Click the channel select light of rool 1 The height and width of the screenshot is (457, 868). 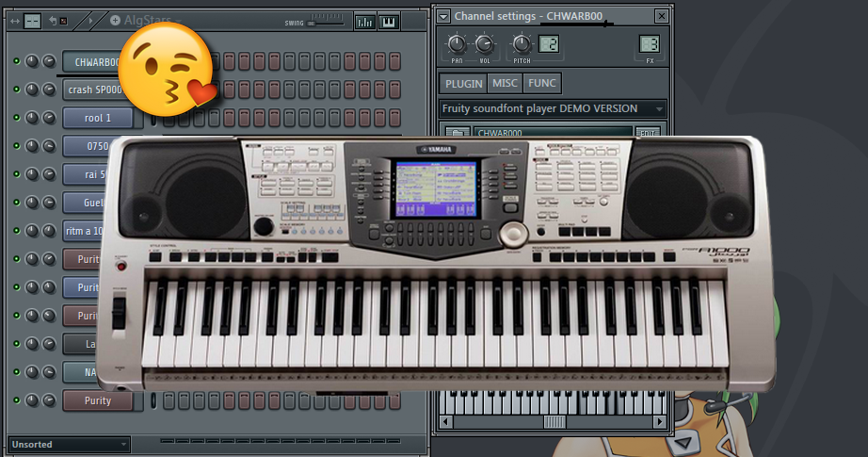coord(154,118)
